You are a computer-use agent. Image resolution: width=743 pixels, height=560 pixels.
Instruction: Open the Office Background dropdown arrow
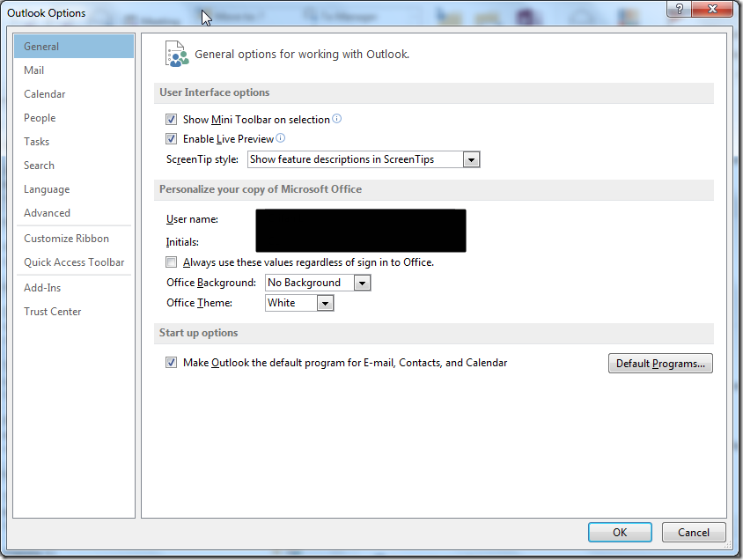[x=362, y=284]
